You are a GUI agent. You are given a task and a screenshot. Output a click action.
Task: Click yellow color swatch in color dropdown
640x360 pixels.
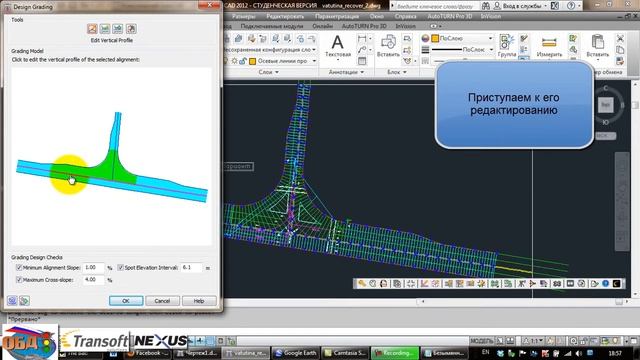(435, 38)
